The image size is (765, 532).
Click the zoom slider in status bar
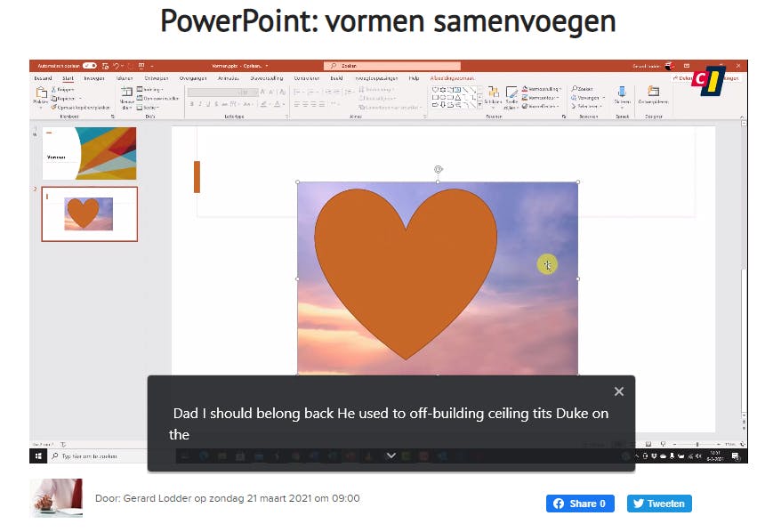click(697, 444)
